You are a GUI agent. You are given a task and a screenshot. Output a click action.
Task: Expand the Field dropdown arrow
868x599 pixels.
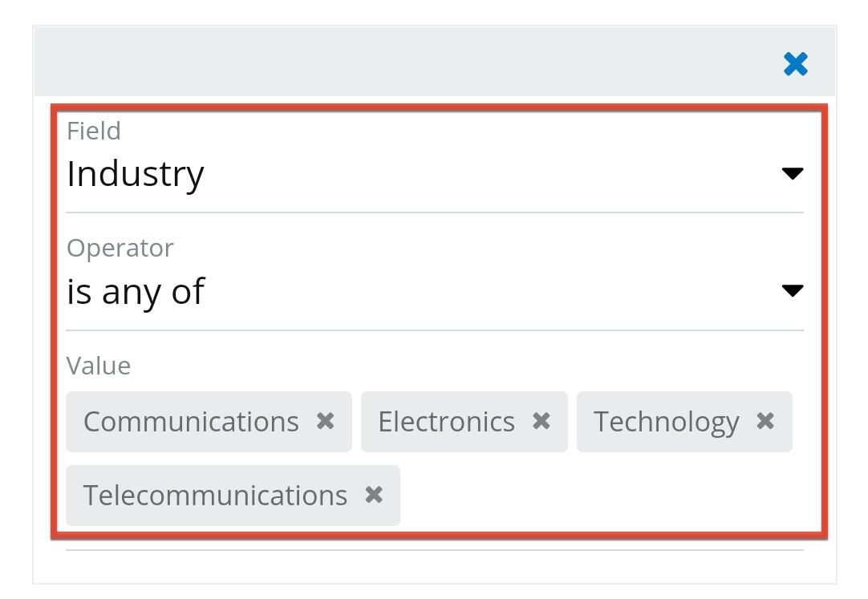(792, 173)
